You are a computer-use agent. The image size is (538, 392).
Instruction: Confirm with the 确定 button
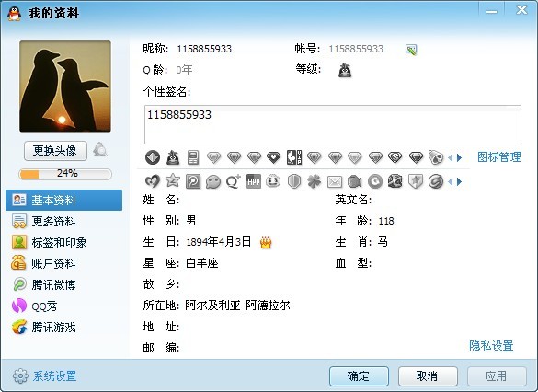coord(359,376)
